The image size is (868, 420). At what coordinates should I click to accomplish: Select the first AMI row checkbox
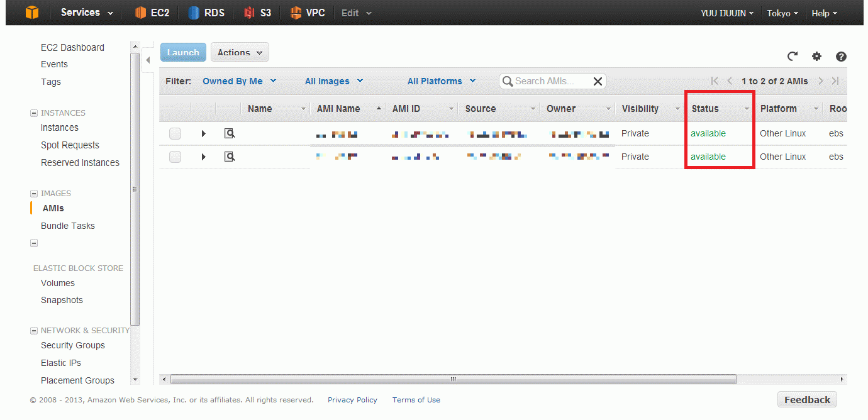175,133
